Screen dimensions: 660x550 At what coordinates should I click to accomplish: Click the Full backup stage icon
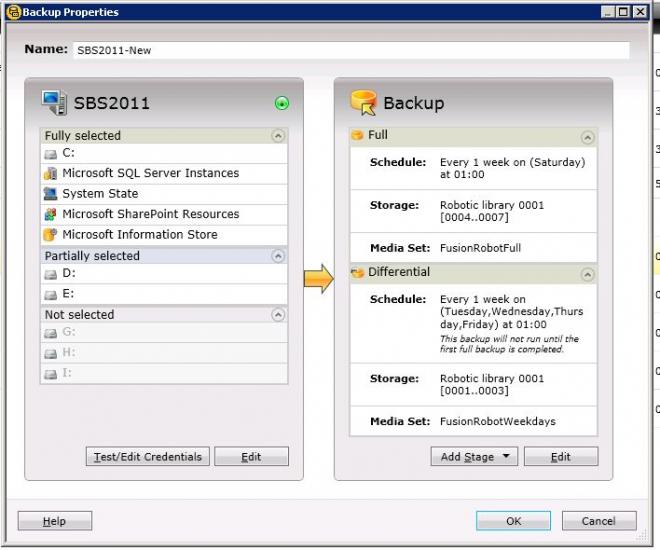357,135
